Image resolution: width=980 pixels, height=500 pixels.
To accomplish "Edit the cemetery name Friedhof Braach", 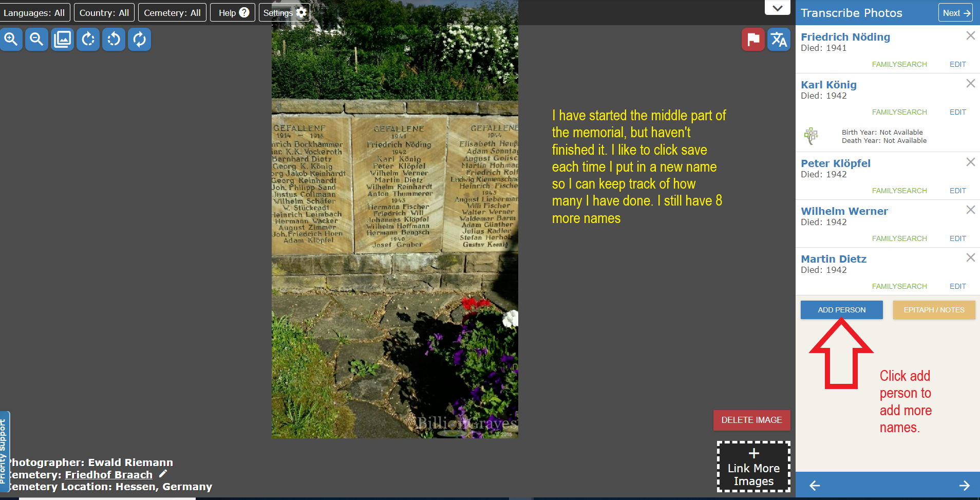I will tap(162, 473).
